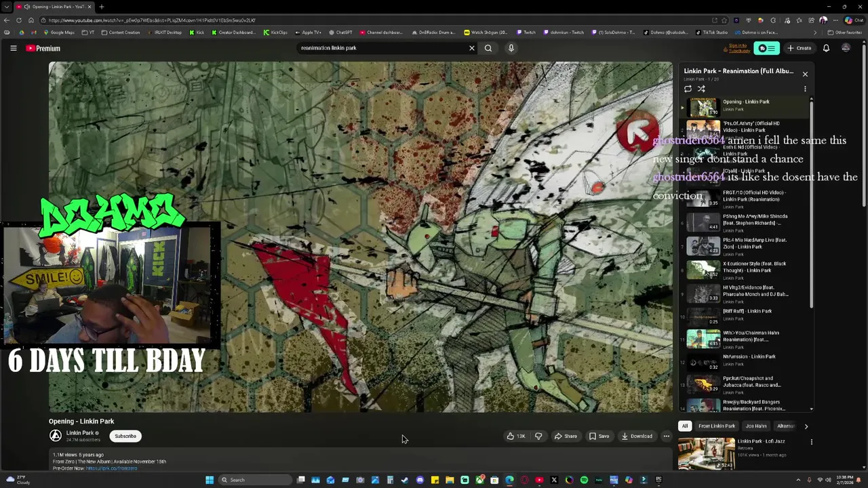Click the video player to pause
The width and height of the screenshot is (868, 488).
(361, 237)
